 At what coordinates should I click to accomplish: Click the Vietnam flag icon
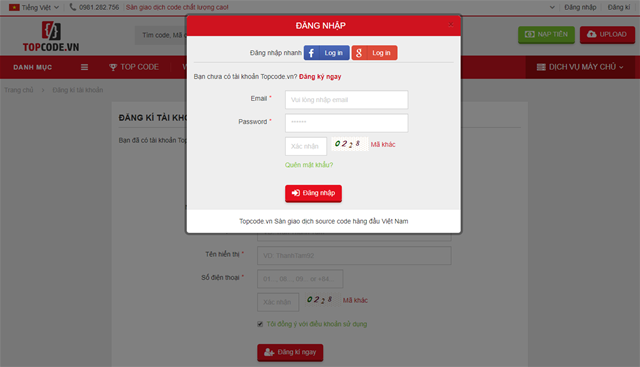tap(14, 7)
